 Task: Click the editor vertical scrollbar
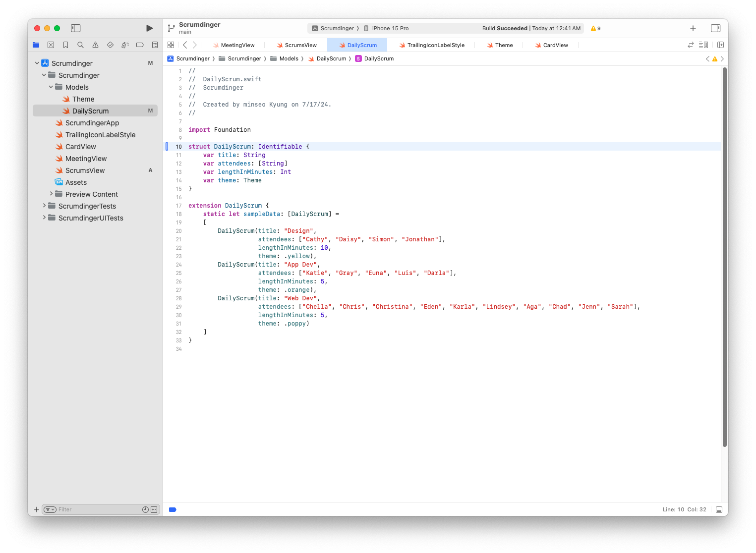coord(725,257)
